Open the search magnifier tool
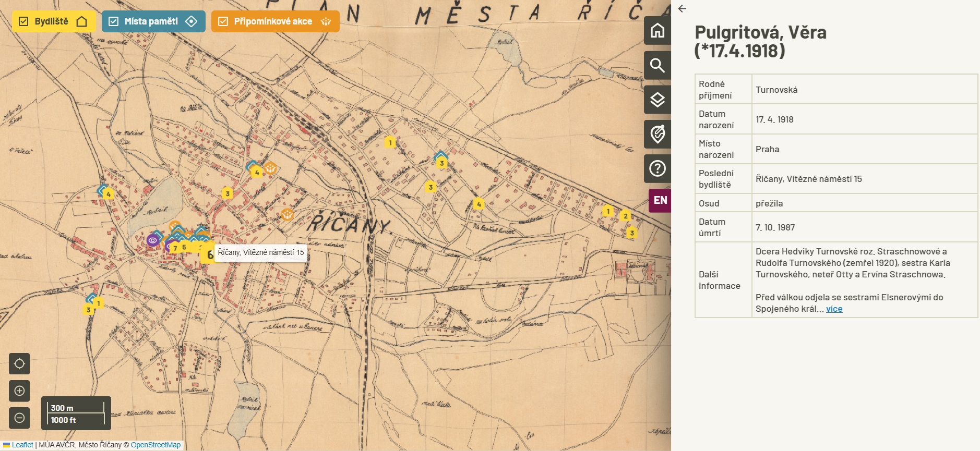Viewport: 980px width, 451px height. [x=657, y=66]
